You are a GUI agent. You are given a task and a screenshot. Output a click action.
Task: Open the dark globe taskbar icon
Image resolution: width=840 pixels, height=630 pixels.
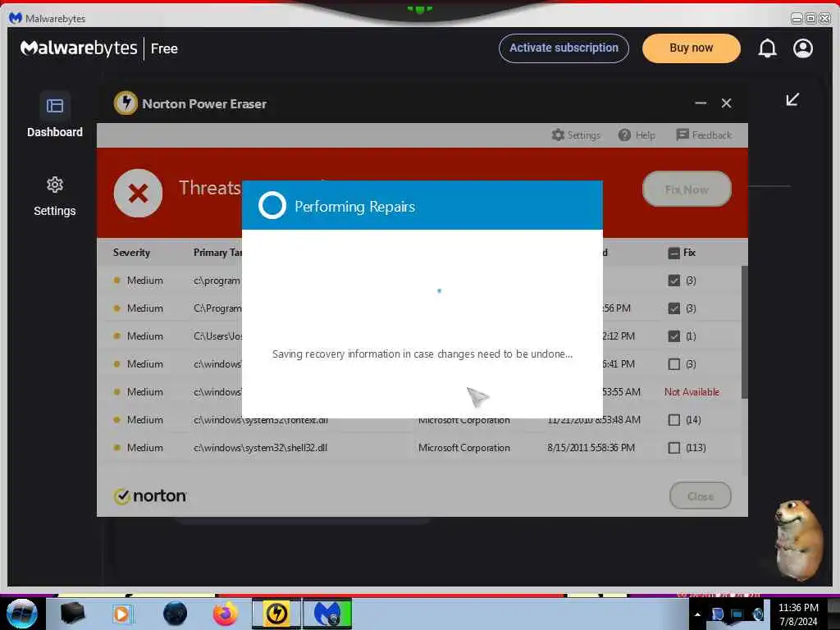tap(176, 614)
